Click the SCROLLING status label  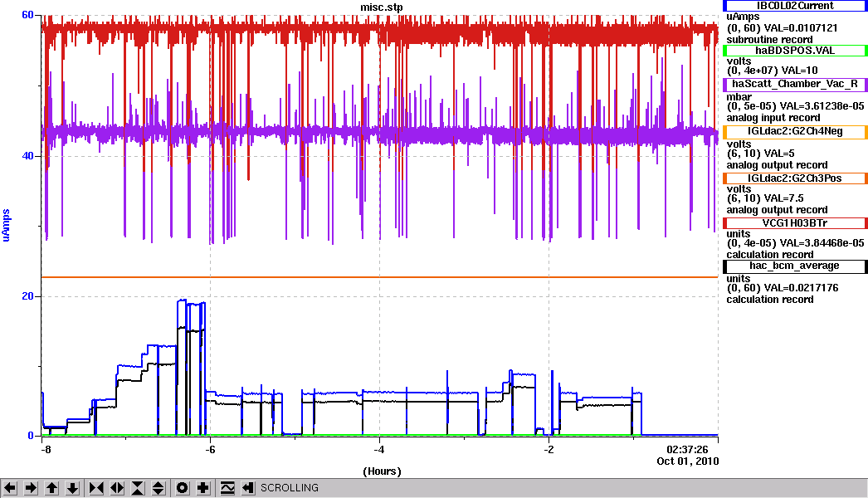coord(290,488)
